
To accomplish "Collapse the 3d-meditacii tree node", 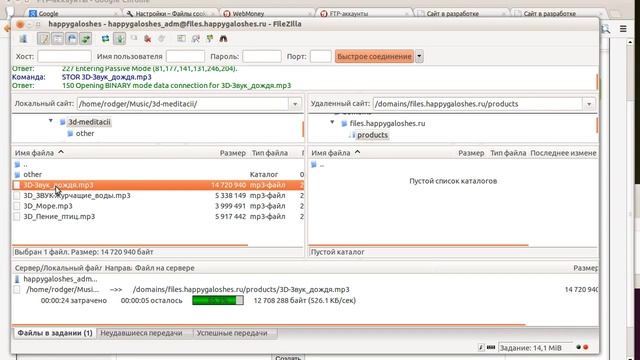I will [x=51, y=121].
